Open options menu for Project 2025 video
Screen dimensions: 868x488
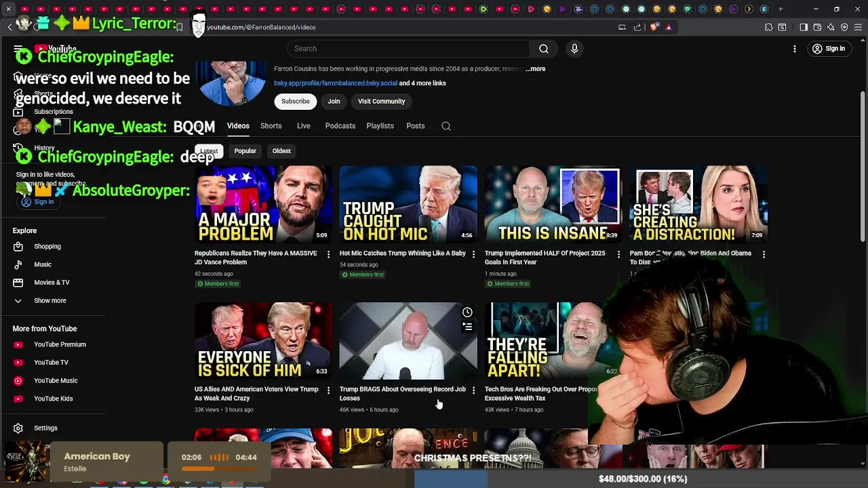click(x=618, y=254)
